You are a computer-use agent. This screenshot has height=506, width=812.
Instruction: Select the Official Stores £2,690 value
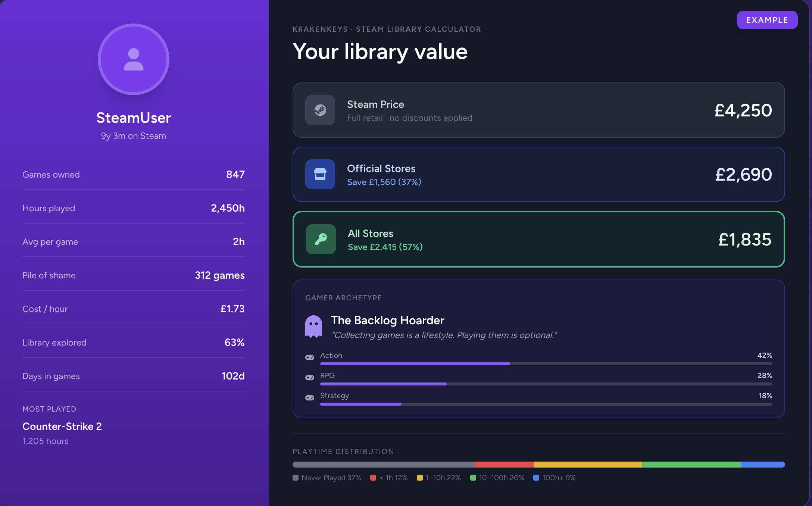[743, 175]
